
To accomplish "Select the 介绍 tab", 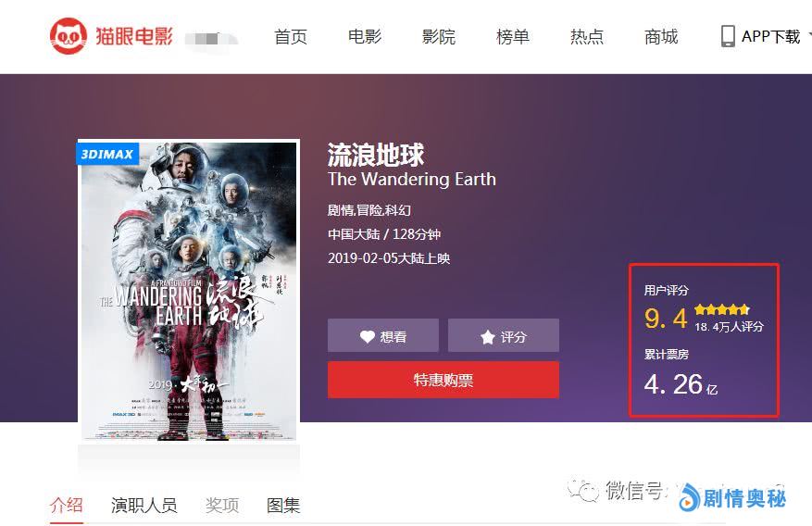I will [67, 505].
